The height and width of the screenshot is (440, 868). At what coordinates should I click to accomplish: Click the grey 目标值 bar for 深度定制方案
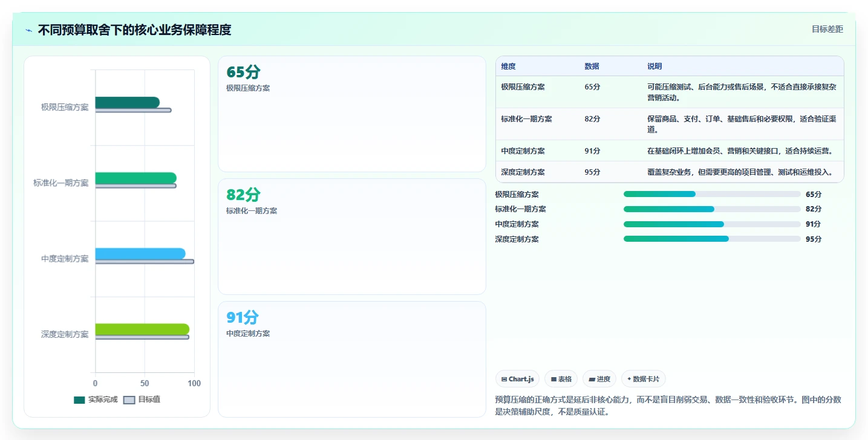pos(142,337)
